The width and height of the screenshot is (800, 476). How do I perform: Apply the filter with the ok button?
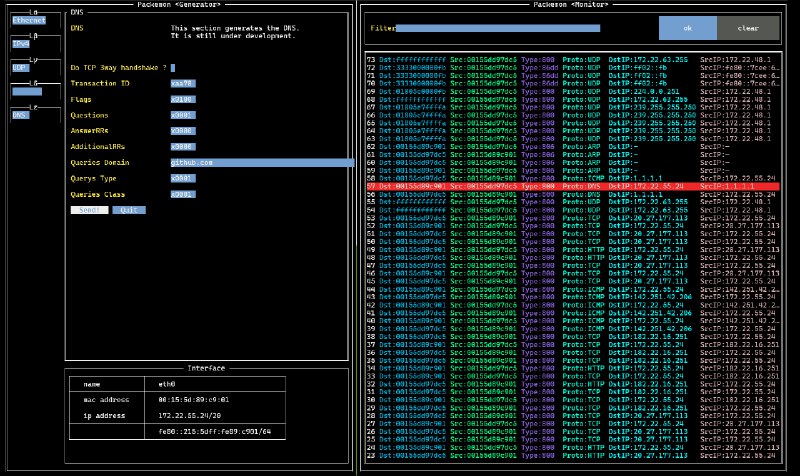tap(688, 28)
